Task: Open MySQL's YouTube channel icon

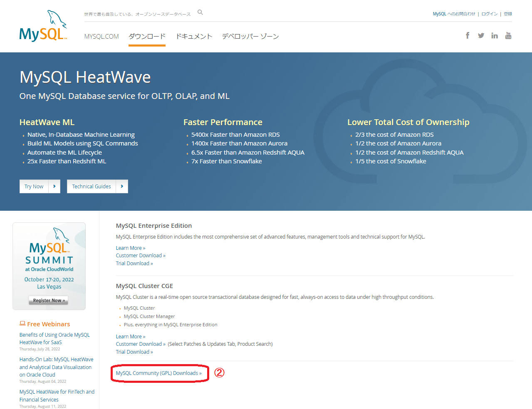Action: click(508, 35)
